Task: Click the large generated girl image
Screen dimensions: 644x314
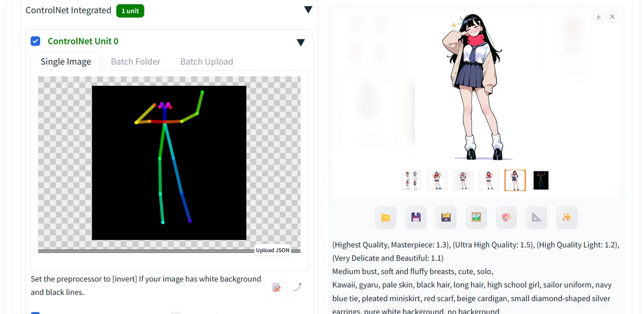Action: [x=477, y=86]
